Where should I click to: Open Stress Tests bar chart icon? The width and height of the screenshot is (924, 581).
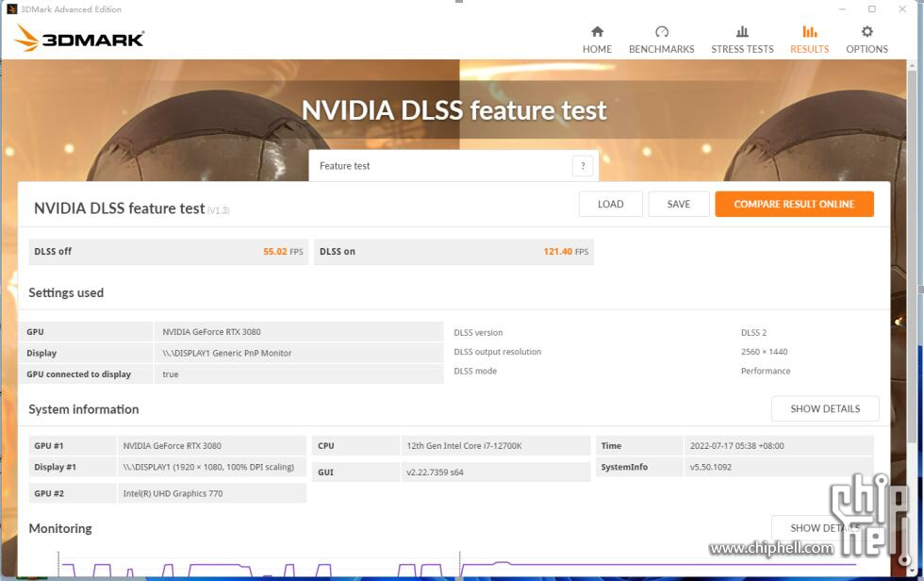point(743,31)
